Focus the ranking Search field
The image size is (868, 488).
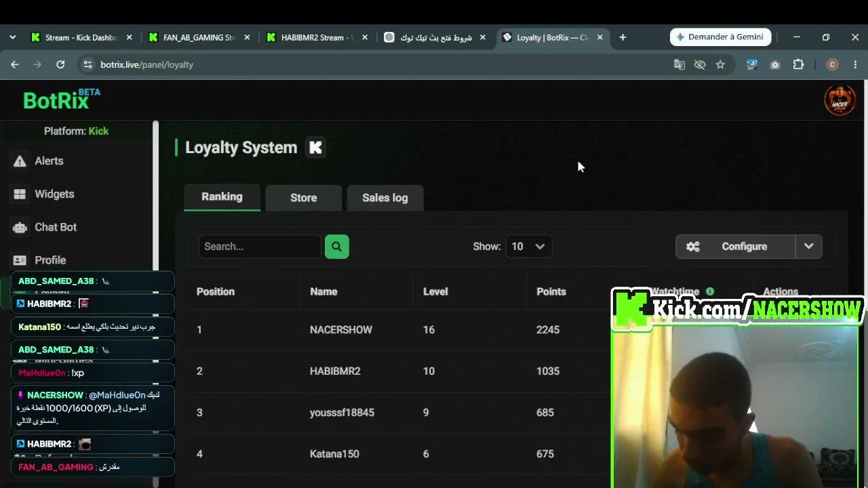pyautogui.click(x=260, y=247)
